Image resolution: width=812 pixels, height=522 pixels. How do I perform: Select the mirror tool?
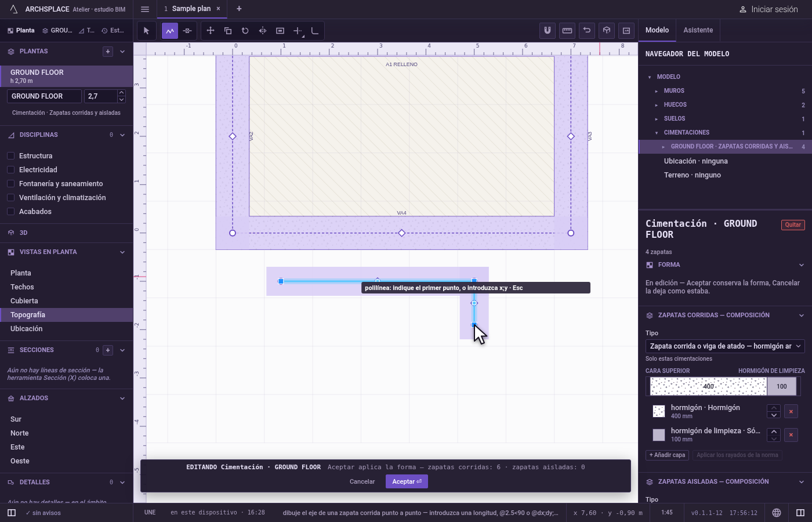tap(263, 31)
